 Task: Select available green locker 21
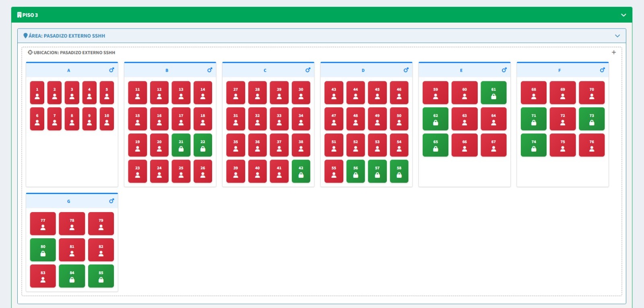(x=181, y=145)
